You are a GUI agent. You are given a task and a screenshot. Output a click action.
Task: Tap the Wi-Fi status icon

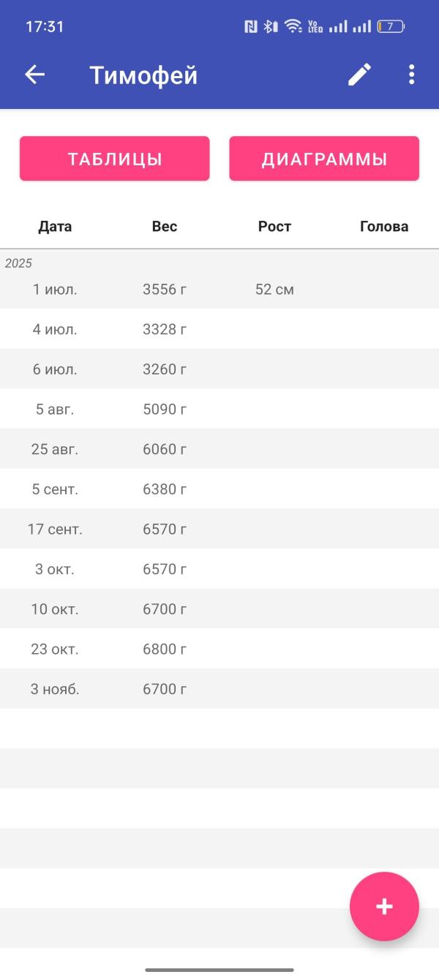293,27
